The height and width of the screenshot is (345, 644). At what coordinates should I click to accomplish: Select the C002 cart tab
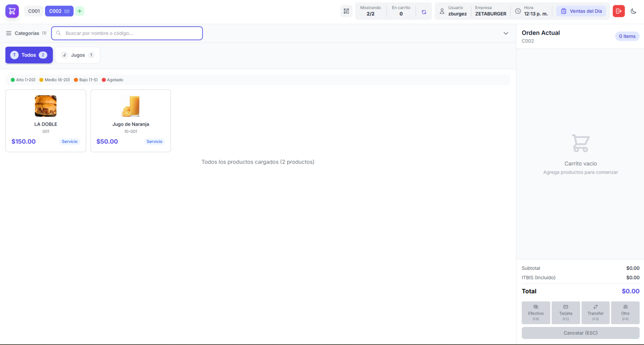[59, 11]
